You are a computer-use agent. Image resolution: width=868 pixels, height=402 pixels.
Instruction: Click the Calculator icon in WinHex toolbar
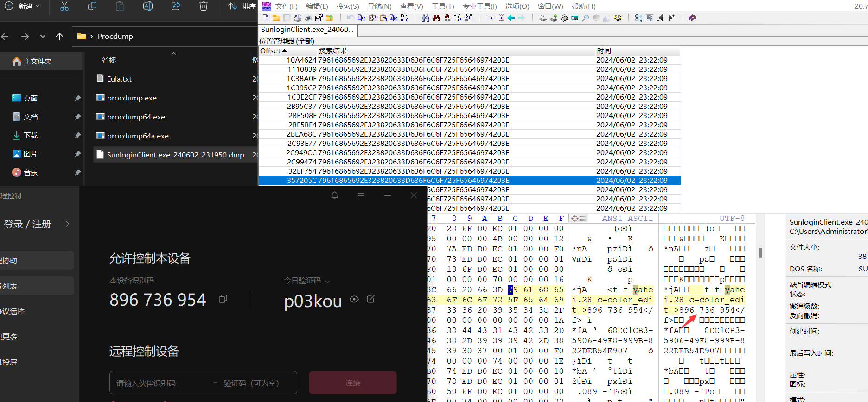coord(575,18)
